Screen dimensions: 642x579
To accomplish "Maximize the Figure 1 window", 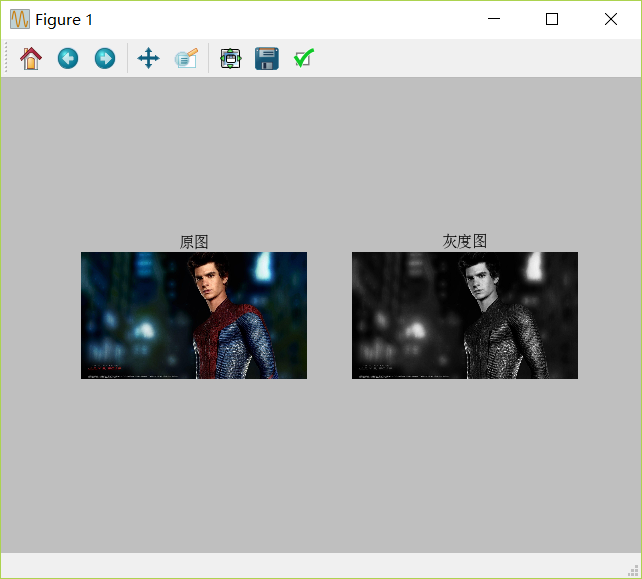I will click(x=552, y=19).
